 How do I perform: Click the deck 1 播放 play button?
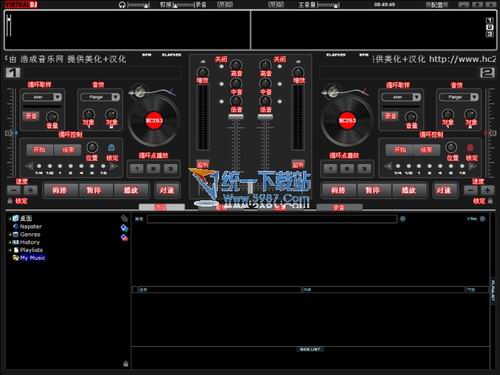[x=131, y=190]
